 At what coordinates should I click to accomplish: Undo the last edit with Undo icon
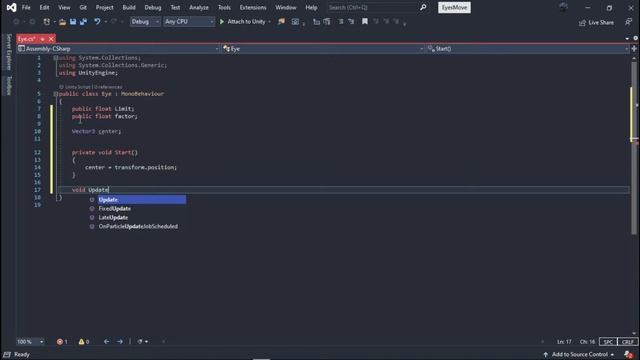click(97, 22)
